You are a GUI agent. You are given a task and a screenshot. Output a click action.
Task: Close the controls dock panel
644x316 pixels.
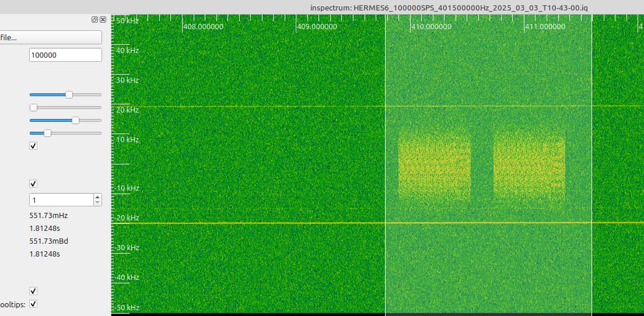click(103, 19)
